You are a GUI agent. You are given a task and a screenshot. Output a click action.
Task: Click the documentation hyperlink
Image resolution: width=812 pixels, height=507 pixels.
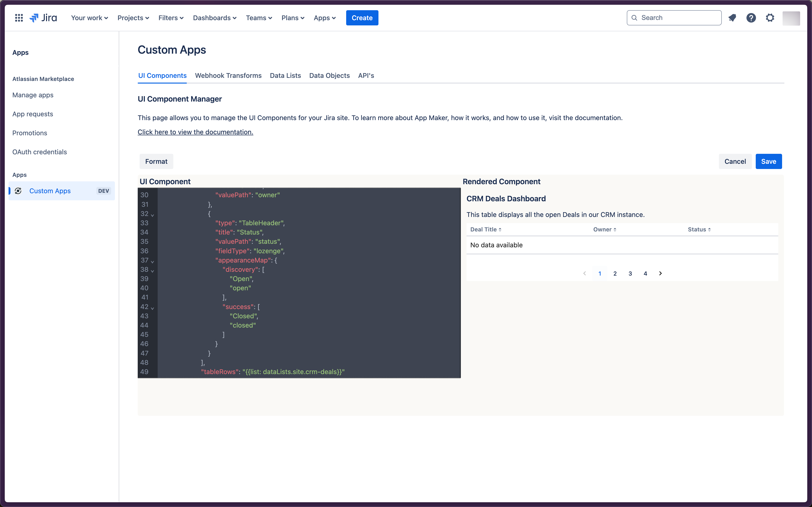pos(195,131)
